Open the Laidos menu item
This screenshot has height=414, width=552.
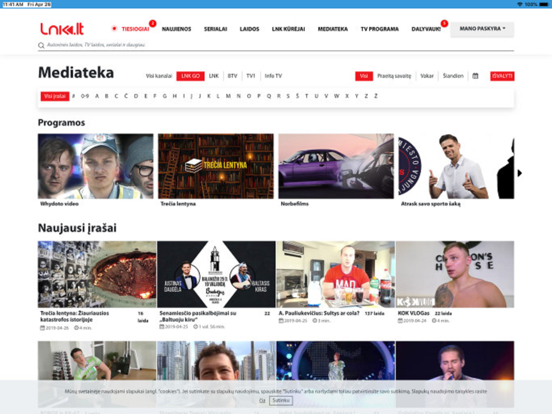249,29
